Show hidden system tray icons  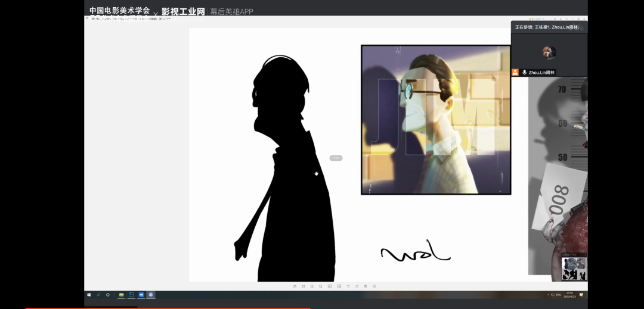tap(548, 295)
